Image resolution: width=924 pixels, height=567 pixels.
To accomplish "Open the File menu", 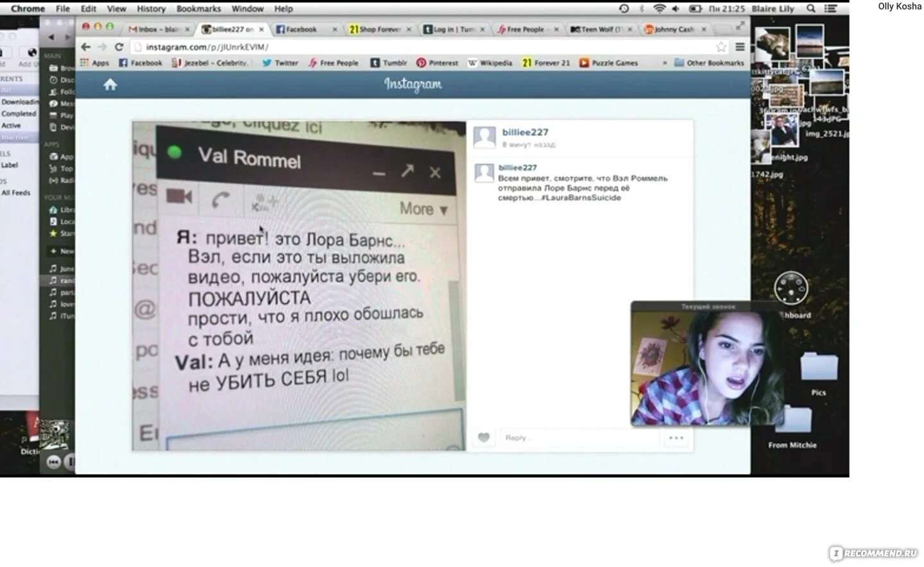I will (63, 8).
